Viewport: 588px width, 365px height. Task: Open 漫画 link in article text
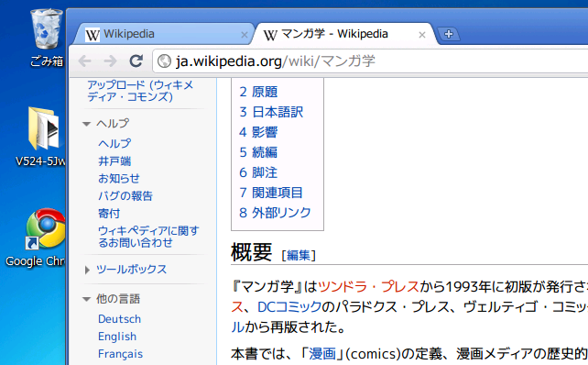coord(322,354)
